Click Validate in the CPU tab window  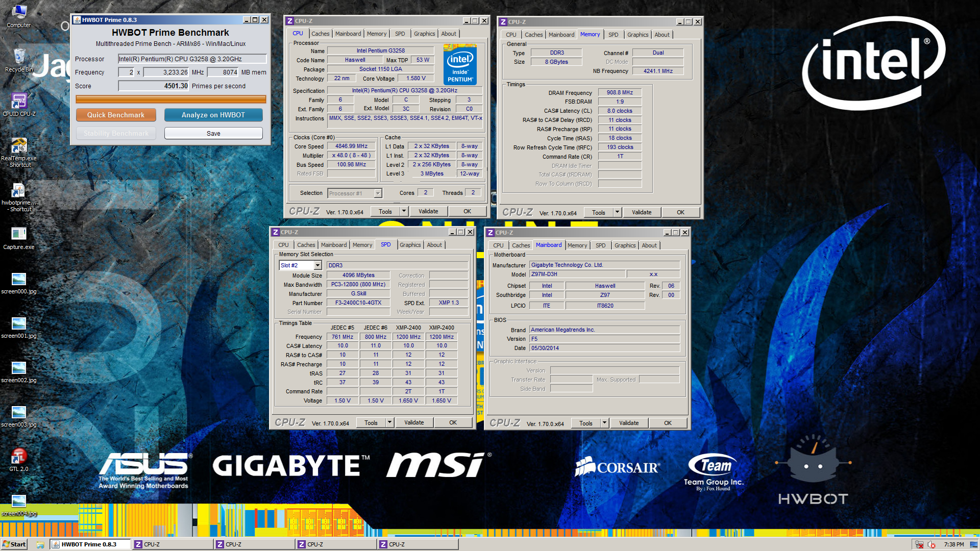click(428, 211)
